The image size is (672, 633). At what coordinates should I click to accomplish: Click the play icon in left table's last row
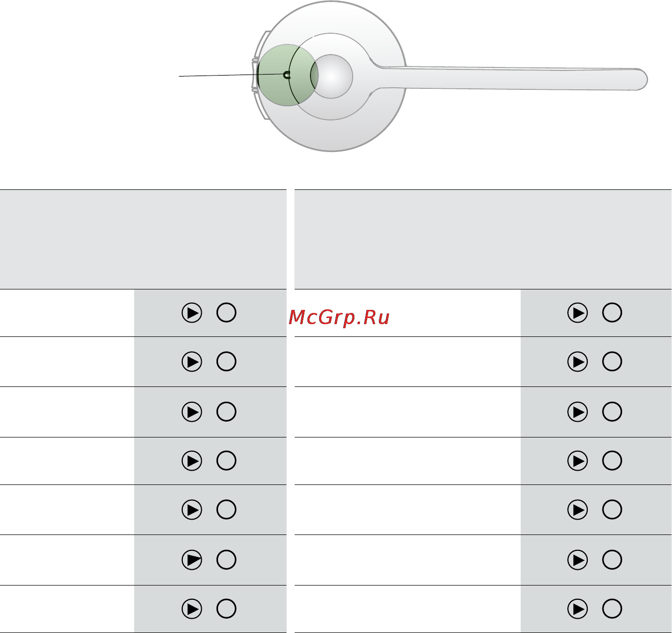192,609
